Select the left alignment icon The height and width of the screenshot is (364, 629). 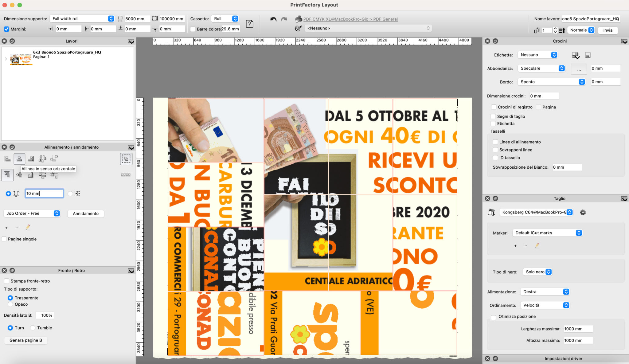(x=8, y=159)
